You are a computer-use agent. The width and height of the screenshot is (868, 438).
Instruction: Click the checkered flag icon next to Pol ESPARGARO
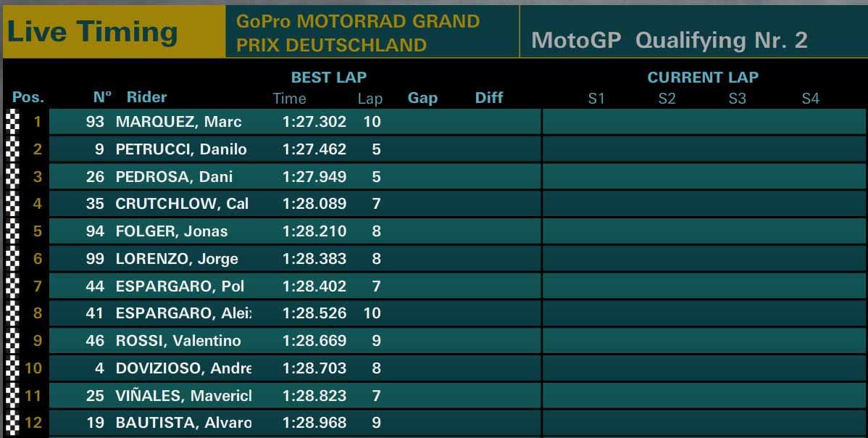point(13,286)
